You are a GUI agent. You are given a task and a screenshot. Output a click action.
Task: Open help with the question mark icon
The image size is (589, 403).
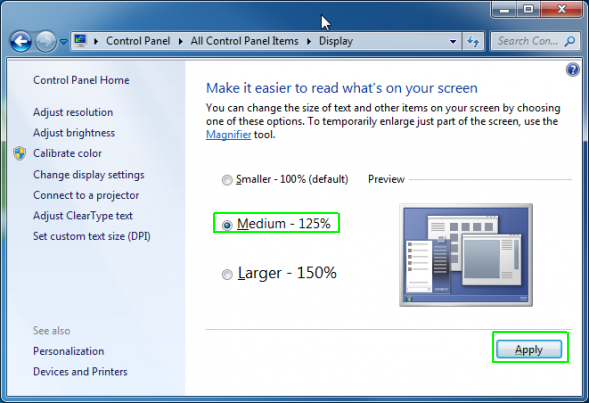(x=572, y=70)
